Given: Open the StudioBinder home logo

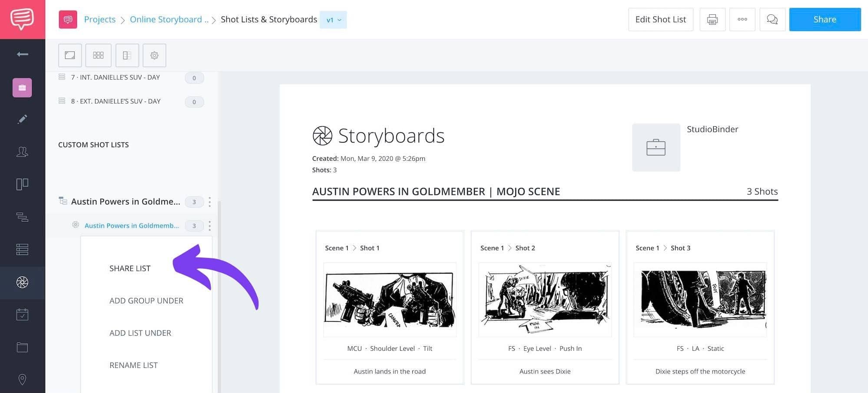Looking at the screenshot, I should (22, 19).
